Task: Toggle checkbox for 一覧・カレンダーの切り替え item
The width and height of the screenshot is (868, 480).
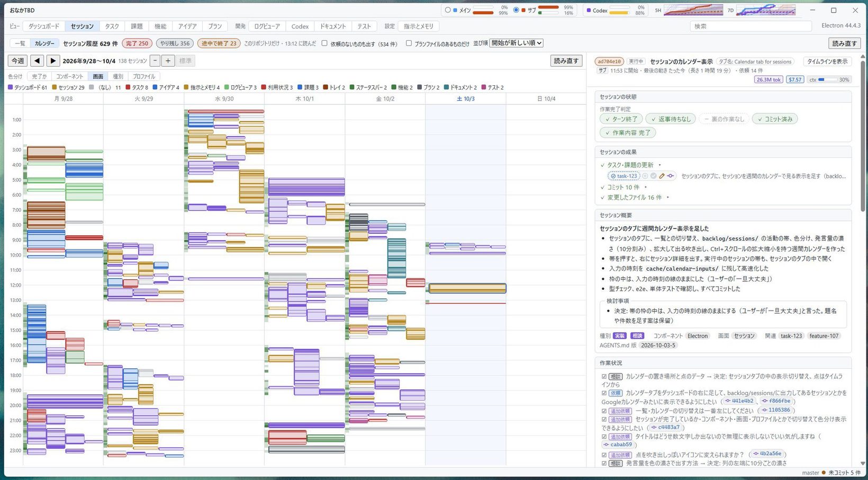Action: point(604,411)
